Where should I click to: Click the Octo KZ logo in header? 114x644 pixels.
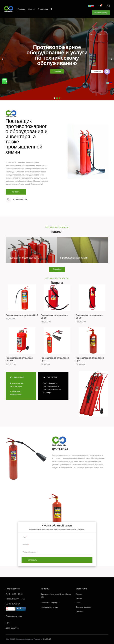[x=9, y=9]
